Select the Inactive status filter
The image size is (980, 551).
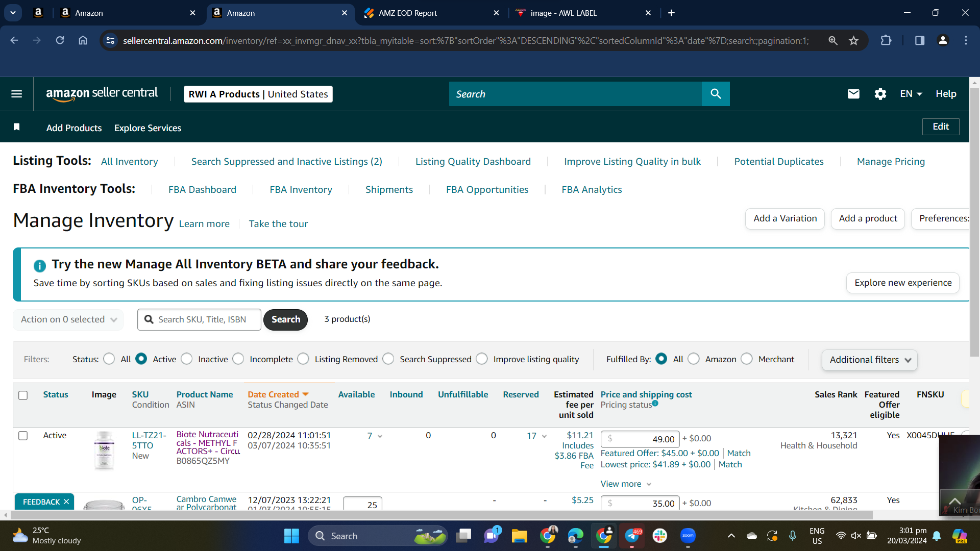click(187, 359)
